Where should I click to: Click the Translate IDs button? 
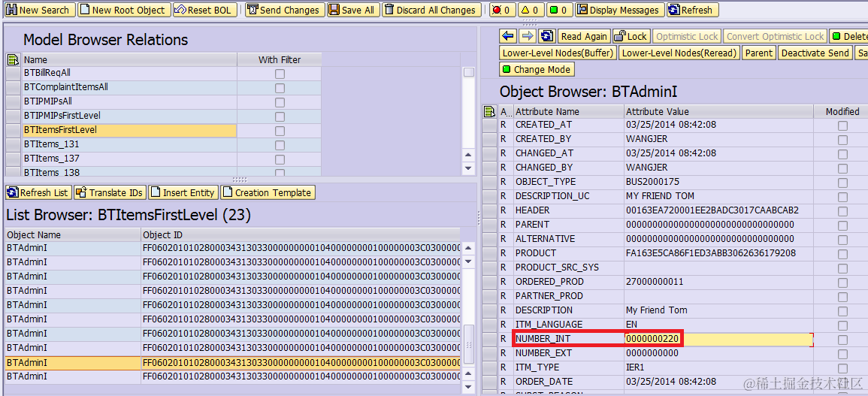tap(110, 192)
